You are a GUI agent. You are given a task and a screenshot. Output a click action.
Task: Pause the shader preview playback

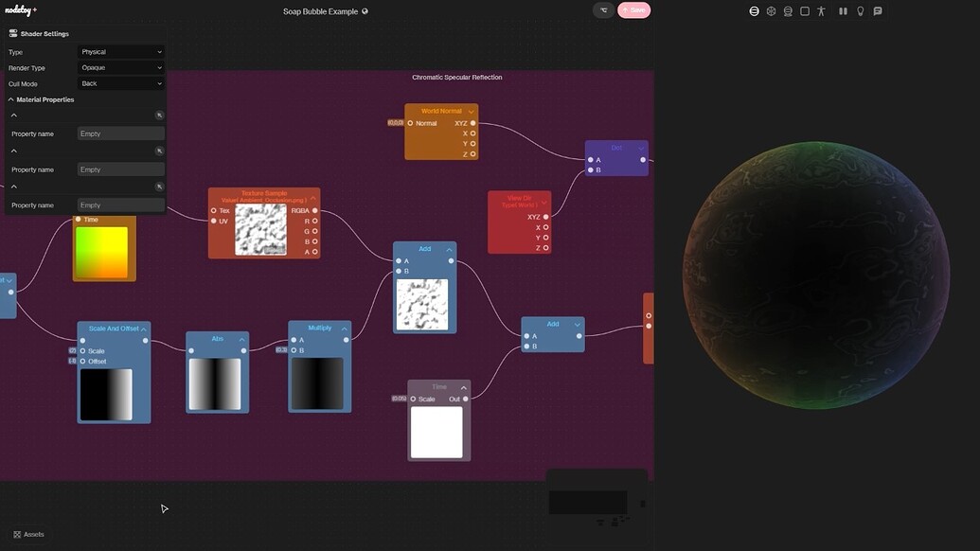[841, 9]
